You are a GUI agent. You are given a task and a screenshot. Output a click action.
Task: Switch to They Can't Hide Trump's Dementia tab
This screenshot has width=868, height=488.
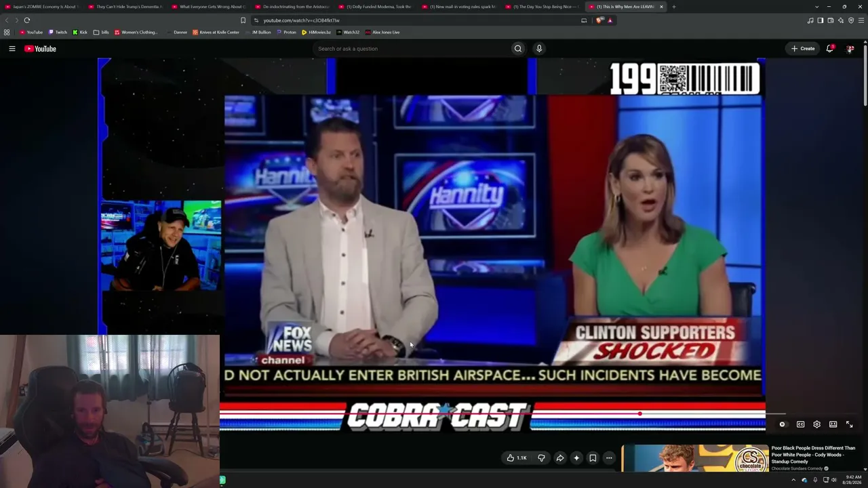click(126, 7)
